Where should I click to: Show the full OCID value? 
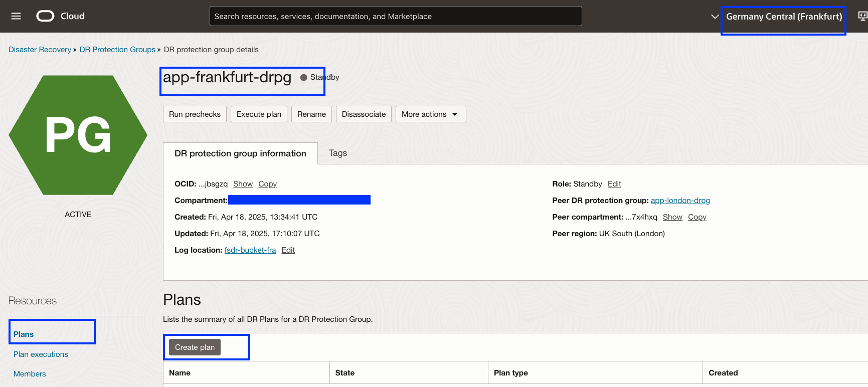(243, 184)
